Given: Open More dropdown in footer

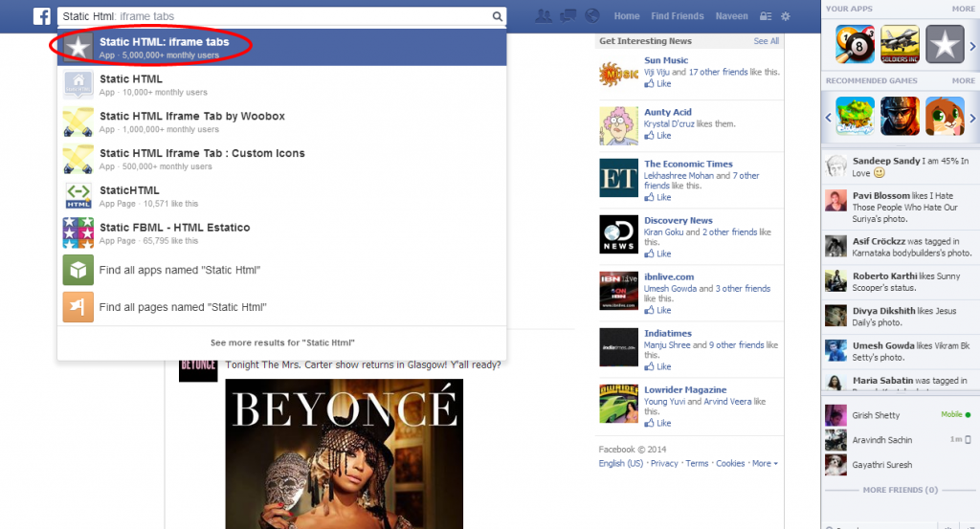Looking at the screenshot, I should click(765, 463).
